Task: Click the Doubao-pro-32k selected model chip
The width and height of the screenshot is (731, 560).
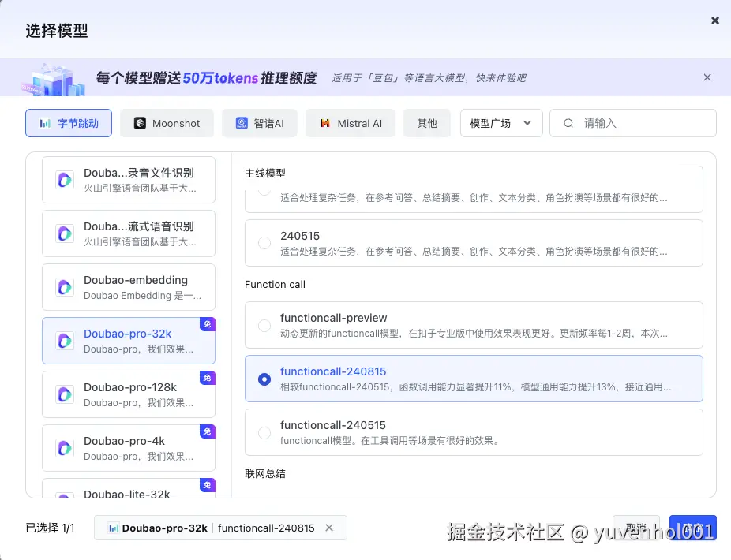Action: (220, 528)
